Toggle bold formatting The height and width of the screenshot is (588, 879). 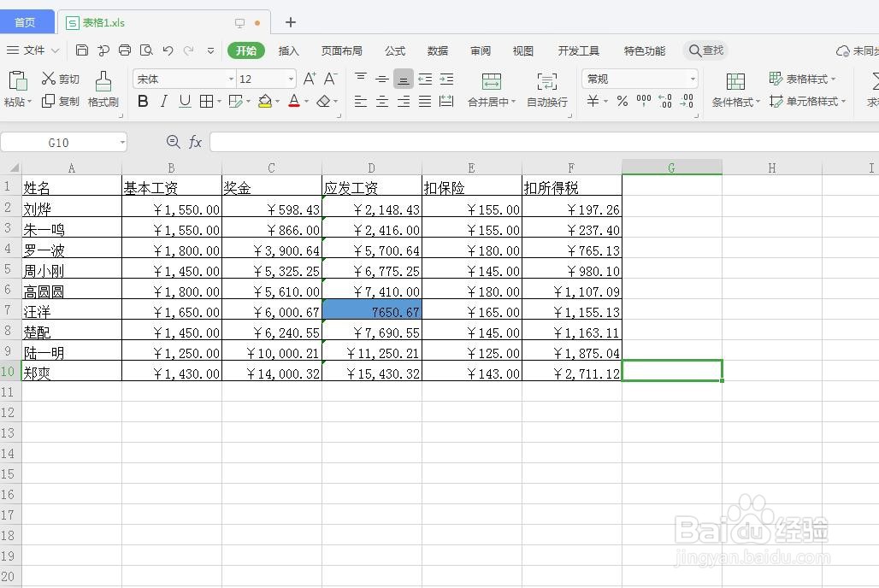[143, 101]
